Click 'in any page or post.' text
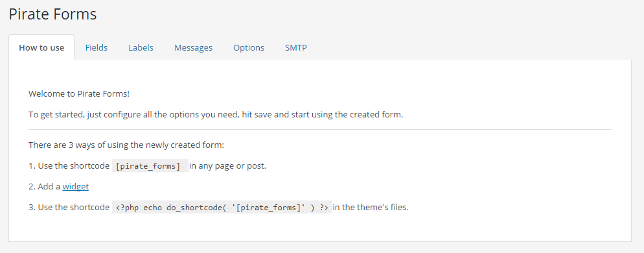 coord(227,166)
